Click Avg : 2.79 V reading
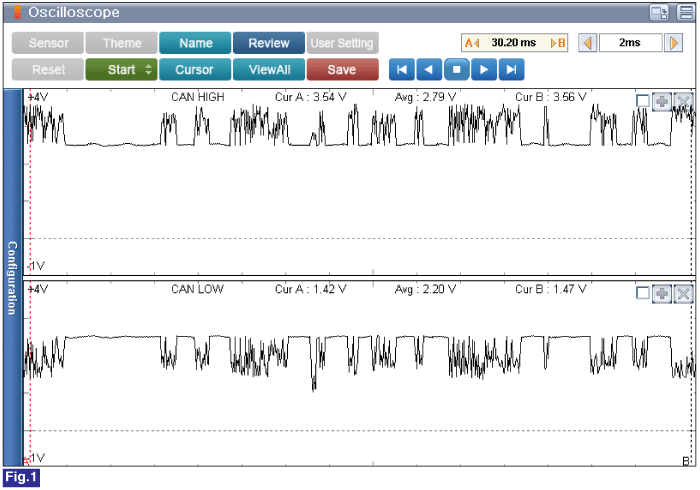 click(425, 97)
